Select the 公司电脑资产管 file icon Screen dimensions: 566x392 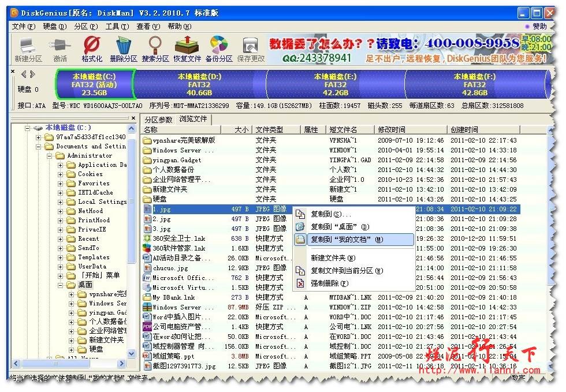pyautogui.click(x=147, y=327)
